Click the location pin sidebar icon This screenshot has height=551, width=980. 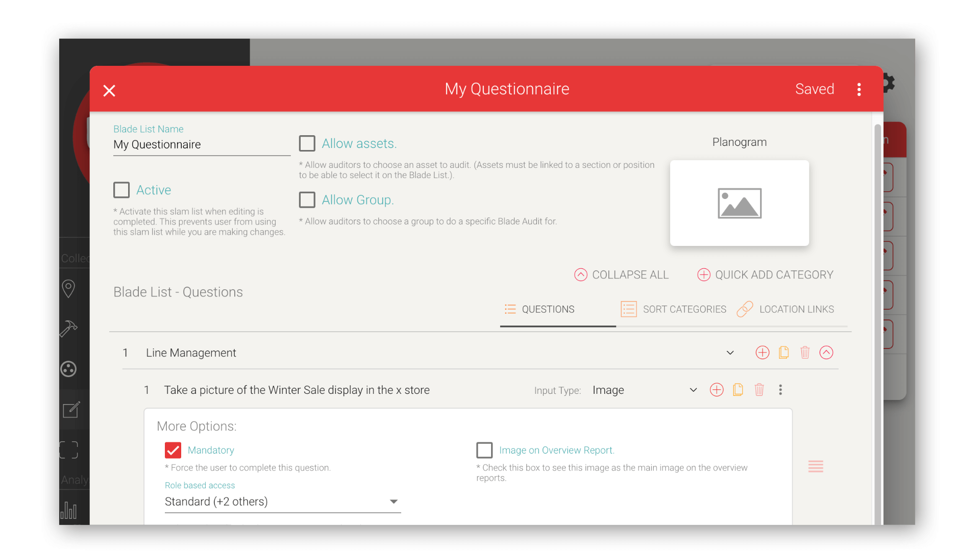click(68, 289)
